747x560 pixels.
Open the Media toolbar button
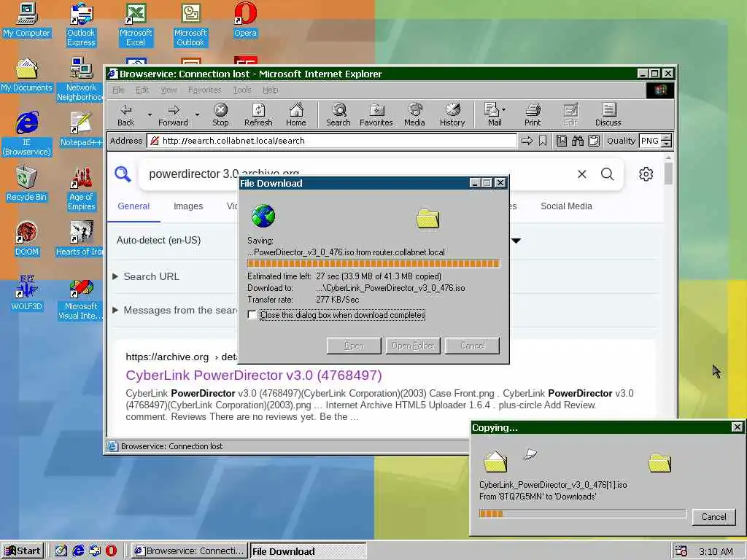pyautogui.click(x=414, y=115)
